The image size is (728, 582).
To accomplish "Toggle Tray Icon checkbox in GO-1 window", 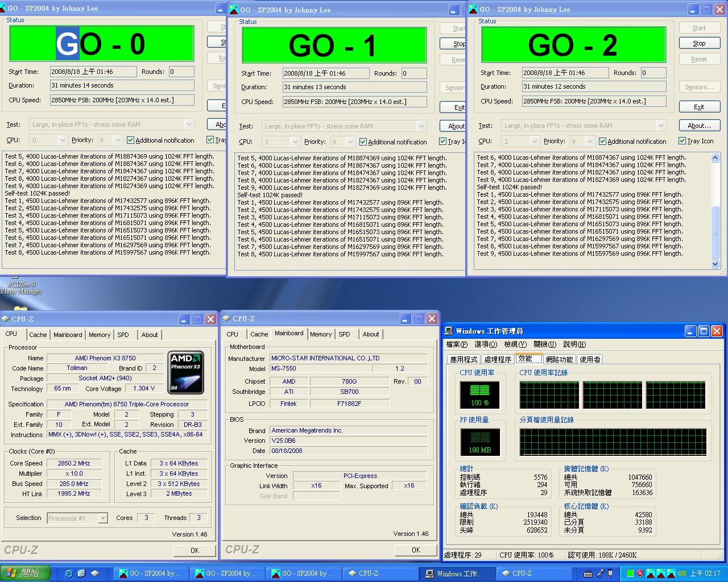I will [x=453, y=142].
